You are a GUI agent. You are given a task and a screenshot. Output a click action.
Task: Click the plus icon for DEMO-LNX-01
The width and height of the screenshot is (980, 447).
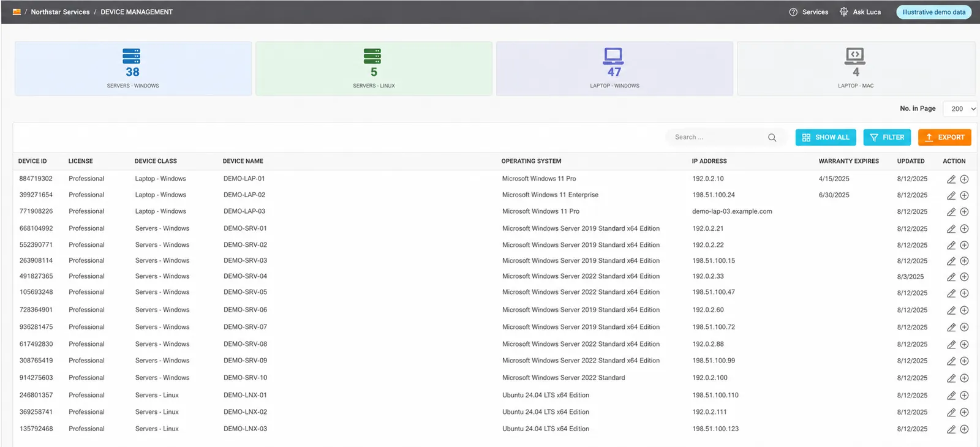pyautogui.click(x=964, y=396)
